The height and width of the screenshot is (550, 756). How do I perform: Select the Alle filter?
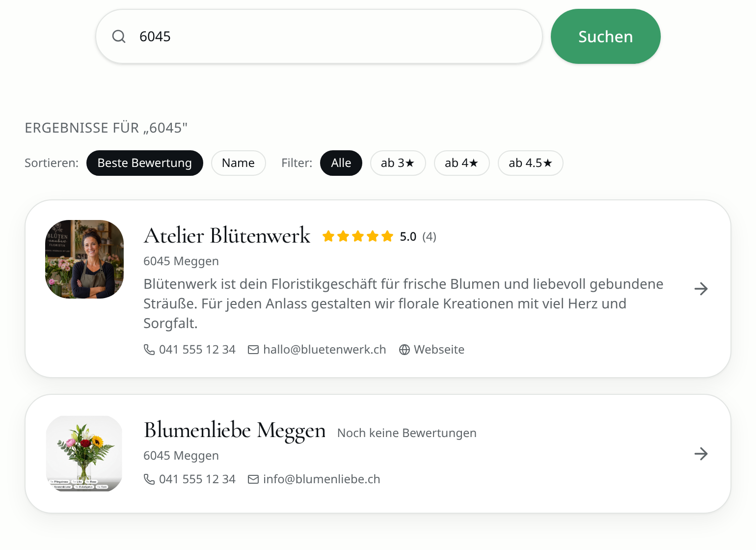(x=341, y=163)
